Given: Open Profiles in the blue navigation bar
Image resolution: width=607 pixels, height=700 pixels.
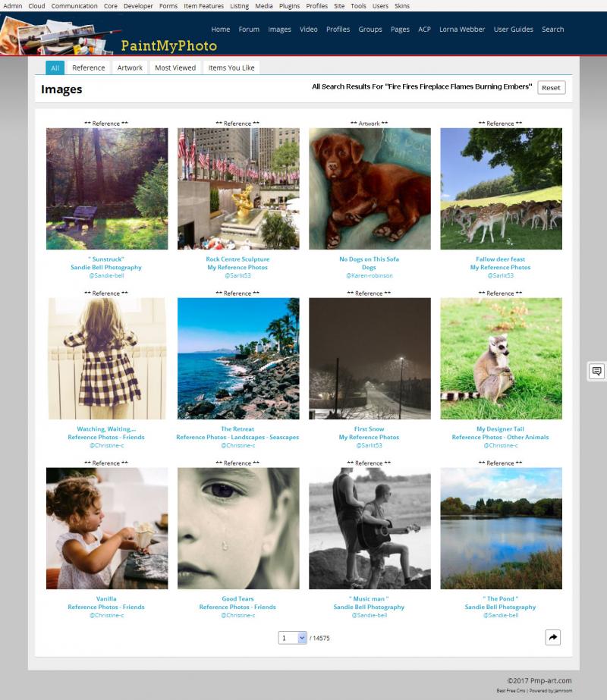Looking at the screenshot, I should (x=338, y=29).
